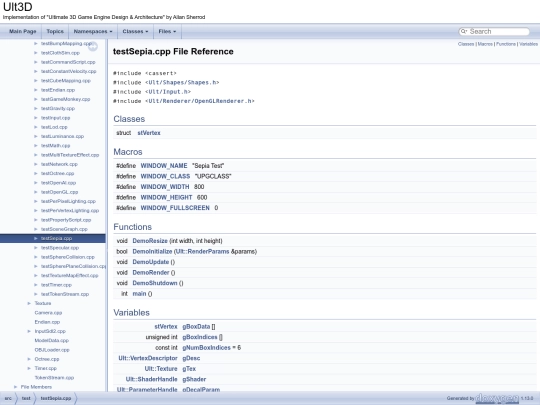The height and width of the screenshot is (405, 540).
Task: Expand the Timer.cpp tree arrow
Action: click(29, 368)
